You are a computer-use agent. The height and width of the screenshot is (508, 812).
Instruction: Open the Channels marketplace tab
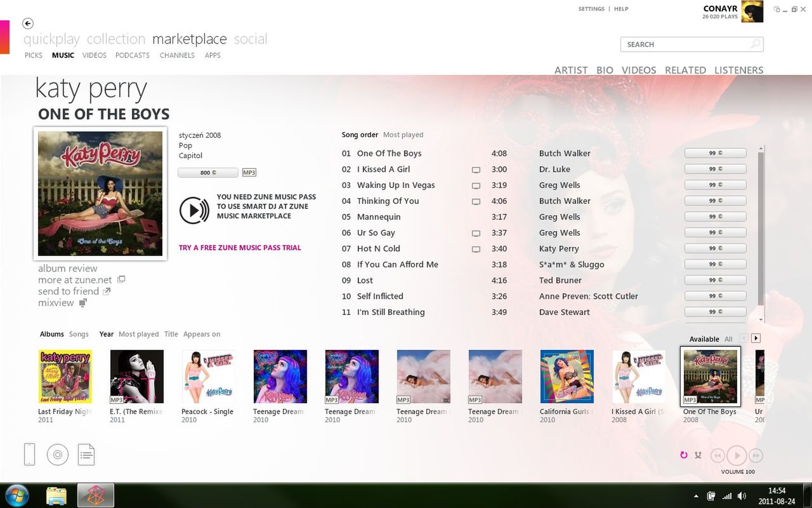177,55
